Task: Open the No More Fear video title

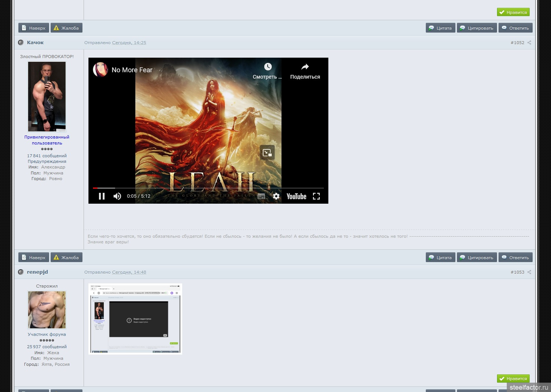Action: click(132, 70)
